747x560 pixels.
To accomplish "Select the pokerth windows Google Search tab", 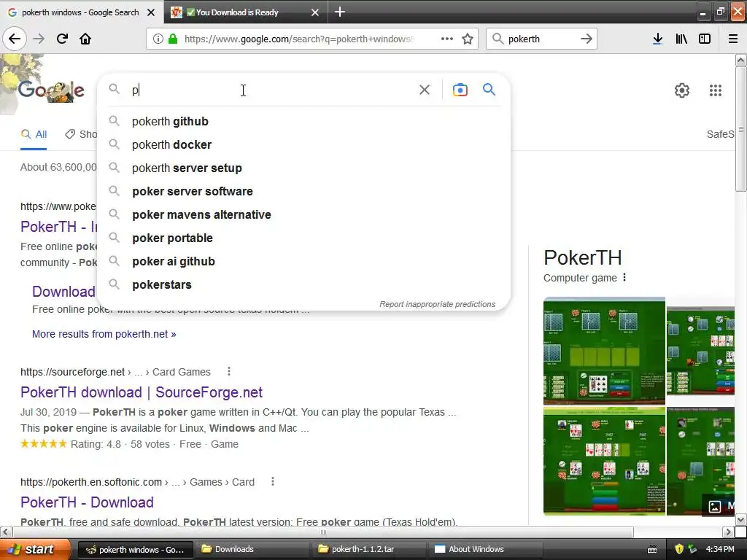I will pyautogui.click(x=82, y=12).
